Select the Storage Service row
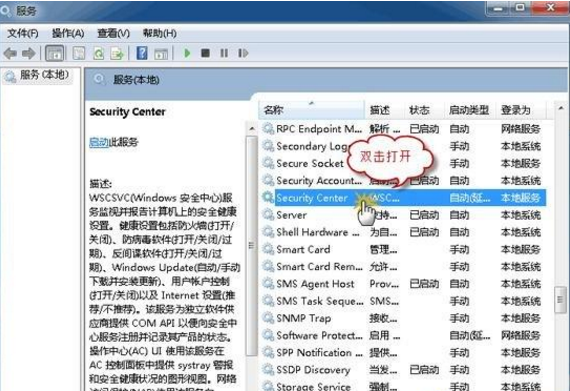570x391 pixels. 404,386
